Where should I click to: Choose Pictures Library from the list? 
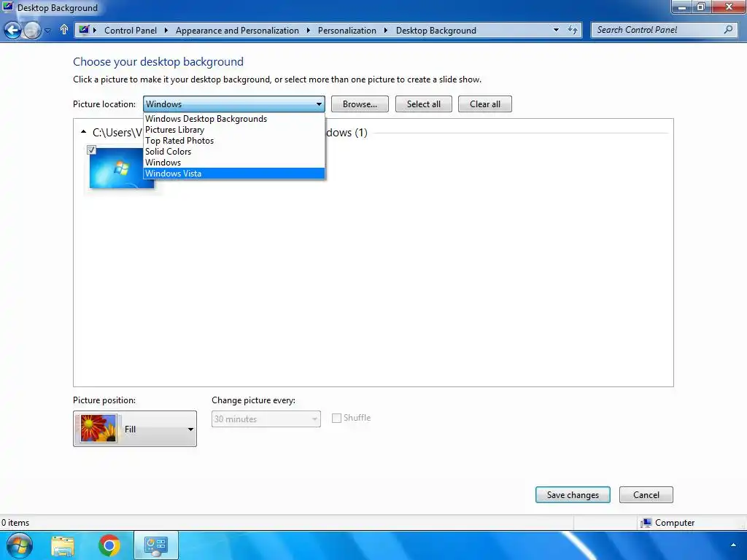point(234,130)
